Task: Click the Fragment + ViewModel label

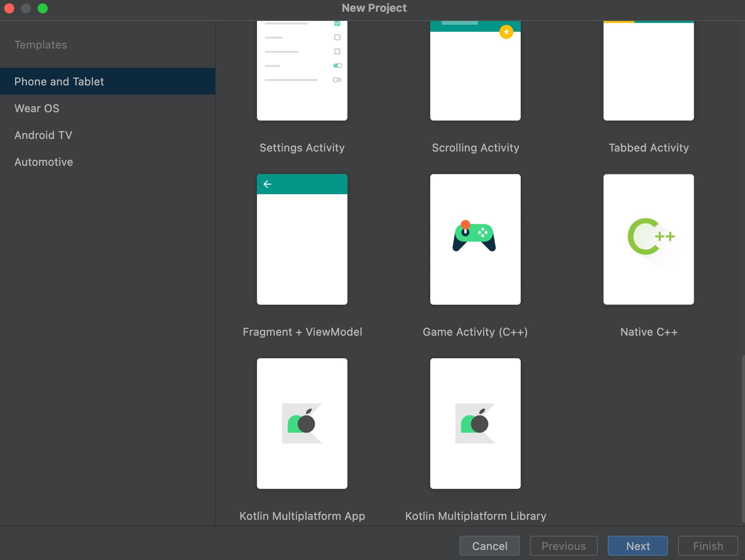Action: (302, 332)
